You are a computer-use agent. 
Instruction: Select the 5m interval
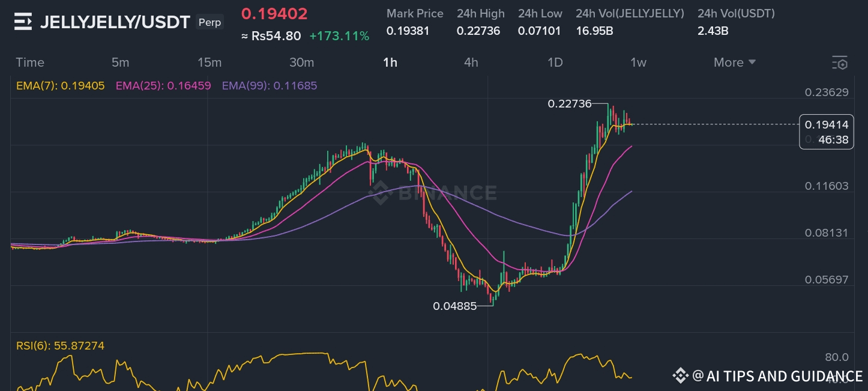pyautogui.click(x=120, y=62)
